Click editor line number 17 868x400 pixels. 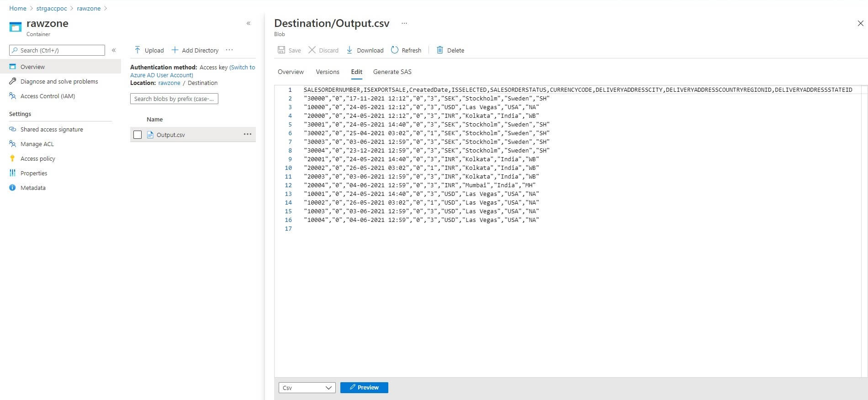(x=288, y=229)
